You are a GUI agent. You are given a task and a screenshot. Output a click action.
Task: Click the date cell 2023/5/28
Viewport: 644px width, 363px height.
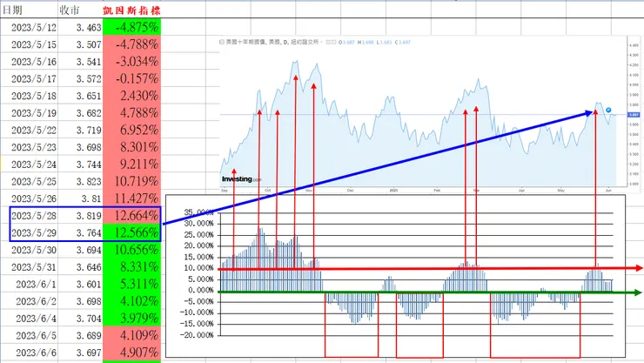point(29,216)
